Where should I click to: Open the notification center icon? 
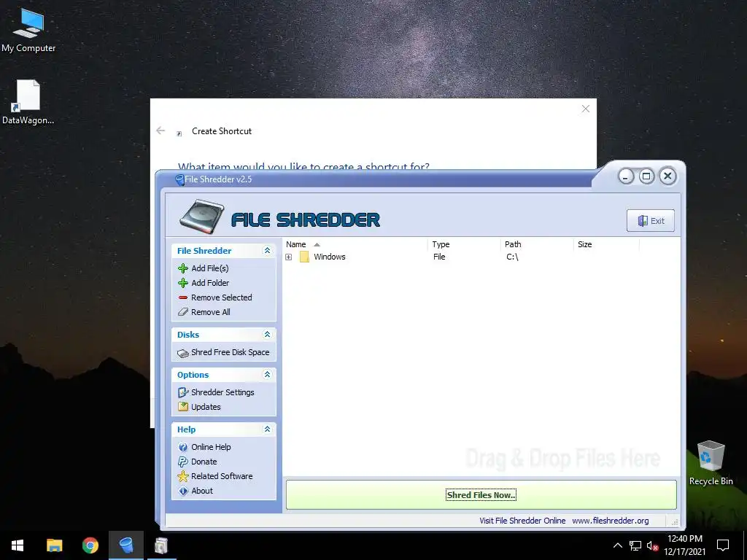click(723, 545)
